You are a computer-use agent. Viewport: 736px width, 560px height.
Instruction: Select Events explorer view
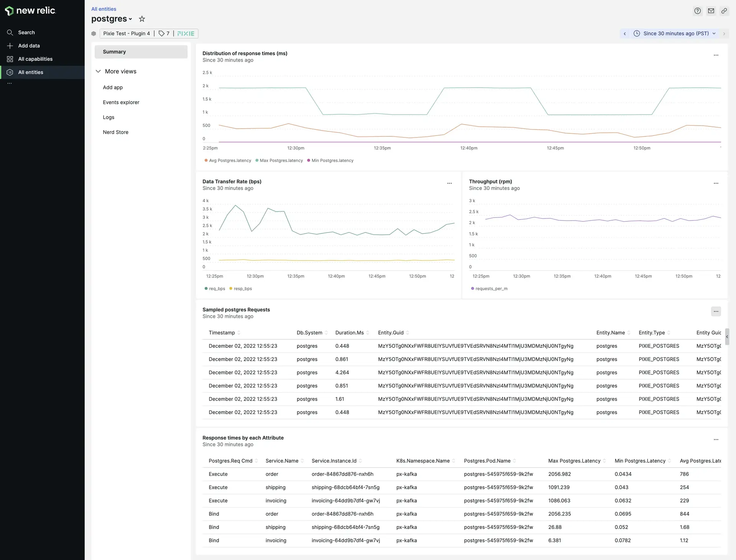click(x=121, y=102)
